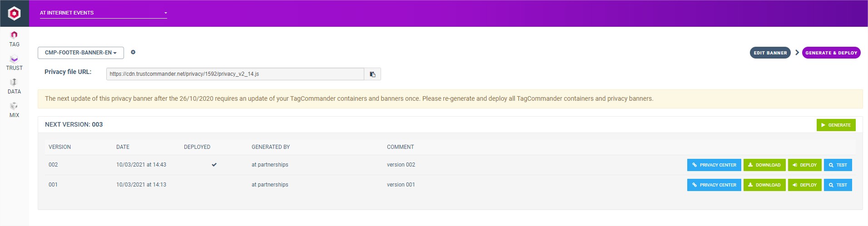Screen dimensions: 868x226
Task: Click the DATE column header
Action: pyautogui.click(x=123, y=147)
